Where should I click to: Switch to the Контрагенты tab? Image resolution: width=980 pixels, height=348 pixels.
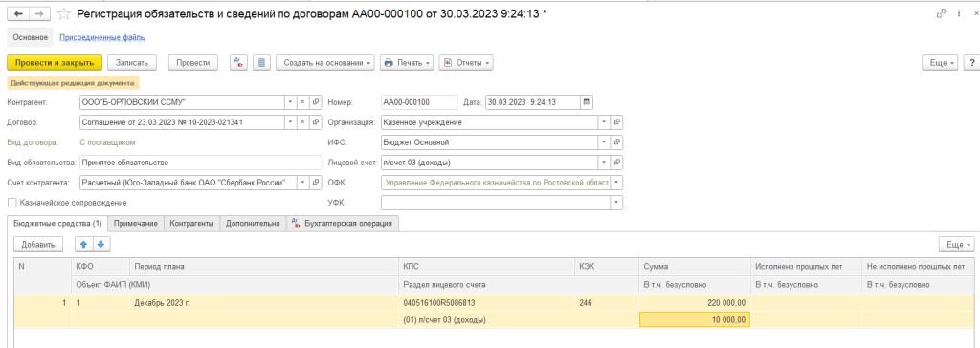191,224
